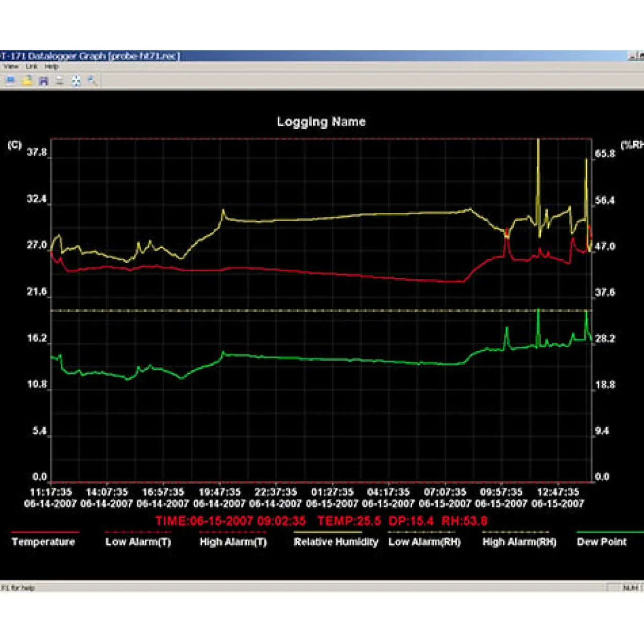Open the Link menu
Screen dimensions: 644x644
pos(31,66)
